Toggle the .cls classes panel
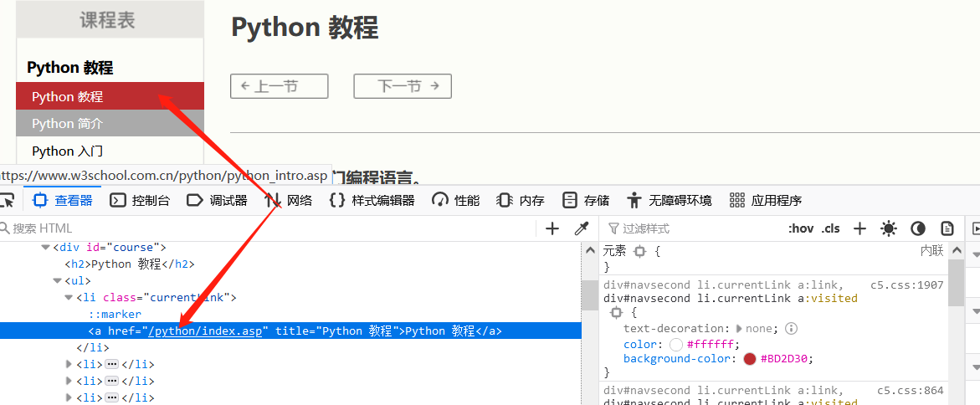 (831, 228)
